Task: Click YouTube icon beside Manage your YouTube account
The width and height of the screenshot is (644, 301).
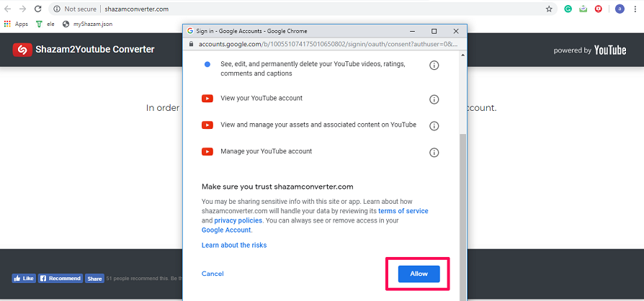Action: pyautogui.click(x=207, y=151)
